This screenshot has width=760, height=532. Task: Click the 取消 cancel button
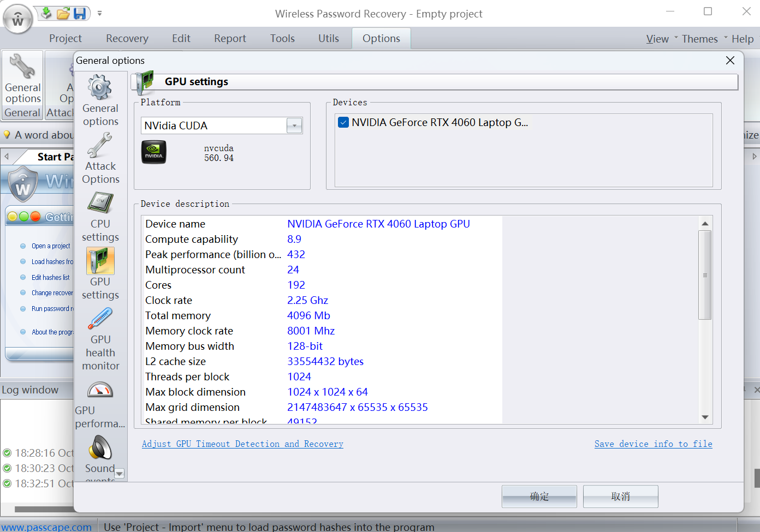click(621, 497)
